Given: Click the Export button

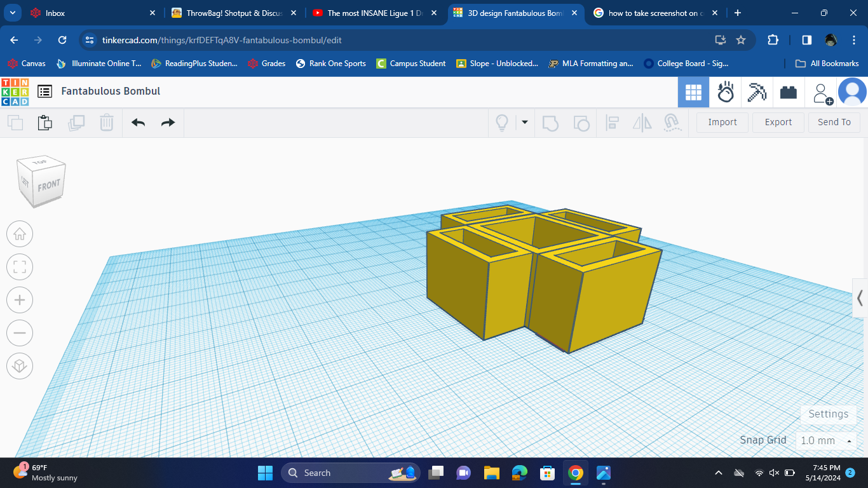Looking at the screenshot, I should pos(778,123).
